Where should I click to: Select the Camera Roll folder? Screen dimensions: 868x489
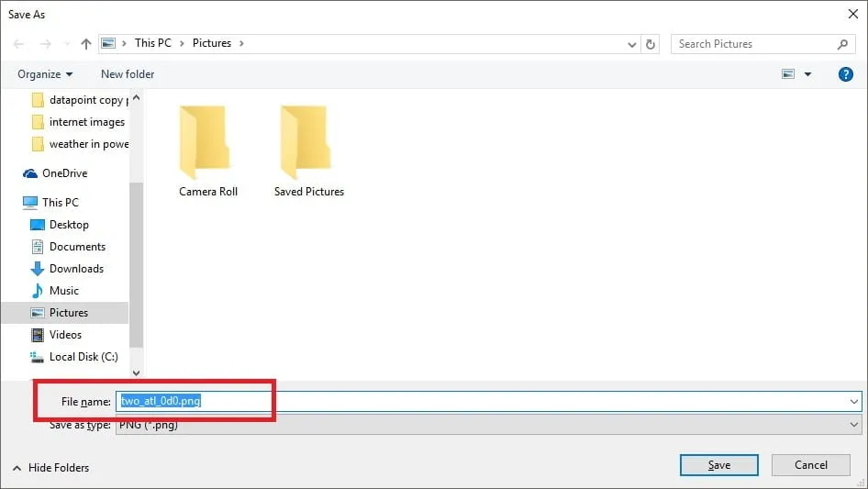[x=208, y=151]
